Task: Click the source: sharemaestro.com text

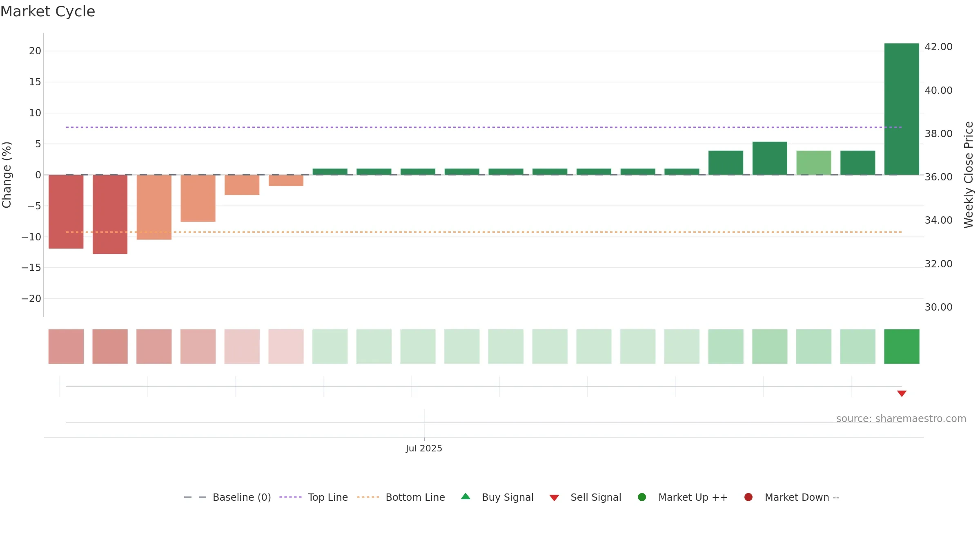Action: [x=901, y=418]
